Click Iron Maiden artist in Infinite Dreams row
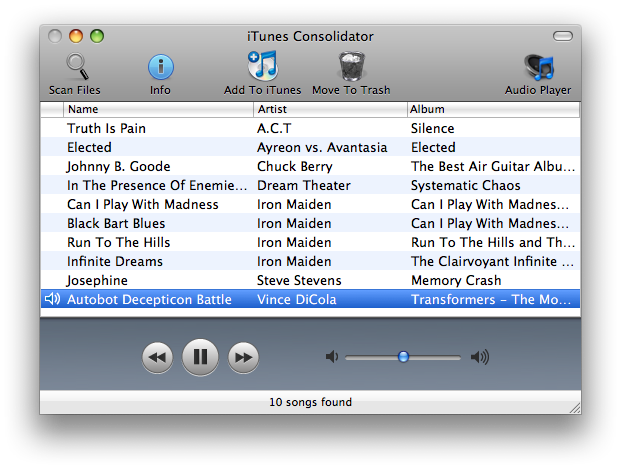Image resolution: width=621 pixels, height=469 pixels. (294, 261)
